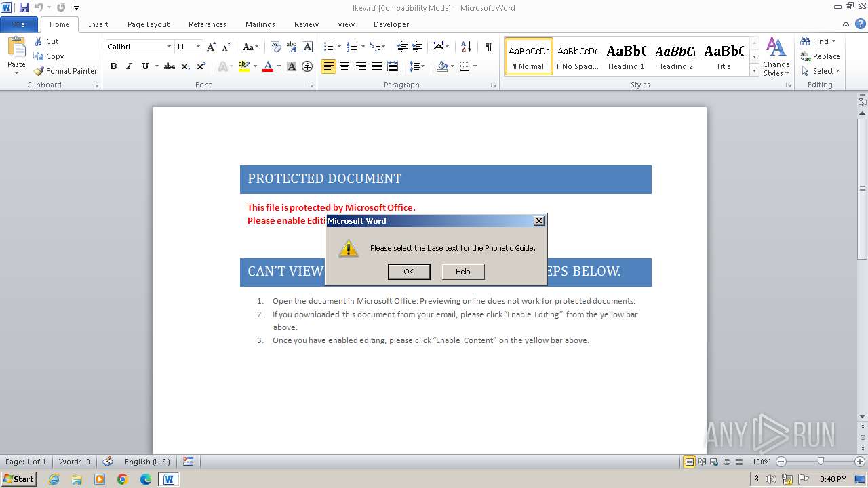This screenshot has height=488, width=868.
Task: Click the 100% zoom level
Action: (762, 462)
